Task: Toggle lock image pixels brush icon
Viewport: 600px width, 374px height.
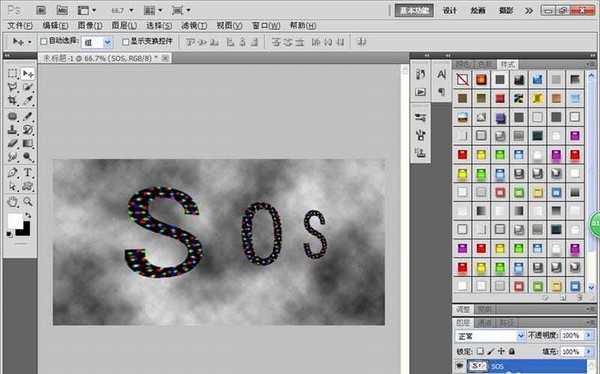Action: tap(491, 351)
